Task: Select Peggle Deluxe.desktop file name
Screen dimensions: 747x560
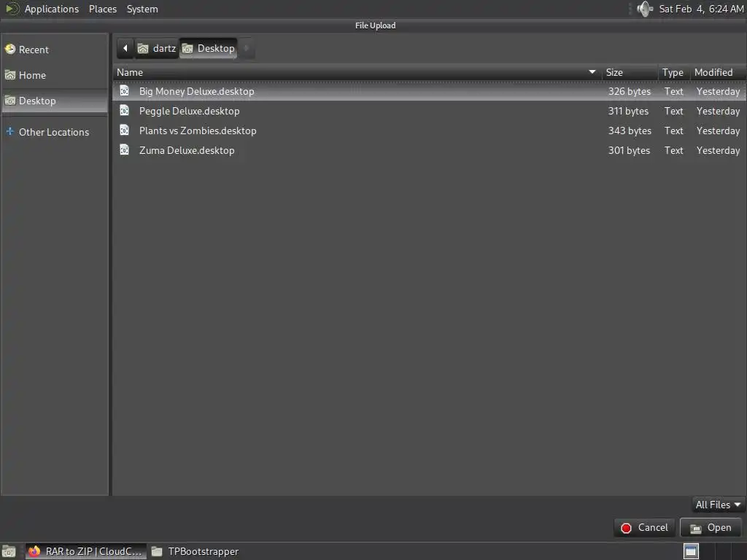Action: pyautogui.click(x=189, y=111)
